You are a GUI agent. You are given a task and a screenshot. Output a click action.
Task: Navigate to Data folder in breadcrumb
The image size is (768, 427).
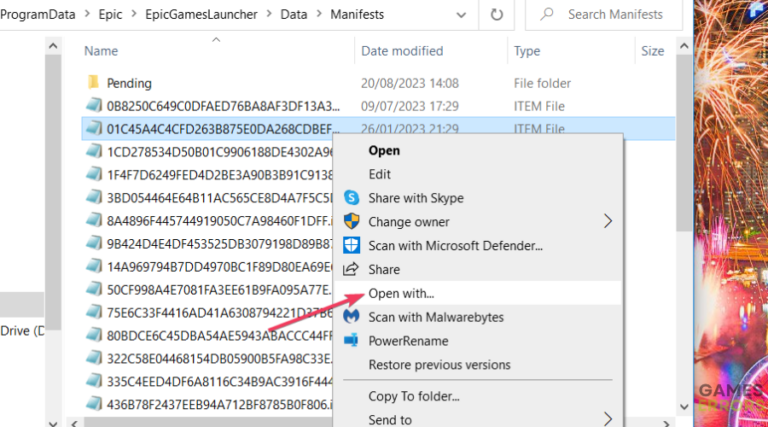[x=293, y=14]
